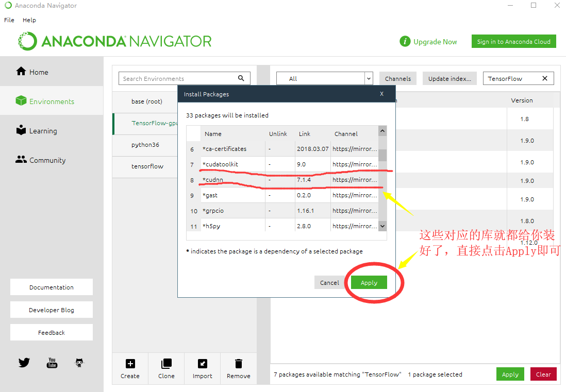
Task: Open the Home section icon
Action: (21, 72)
